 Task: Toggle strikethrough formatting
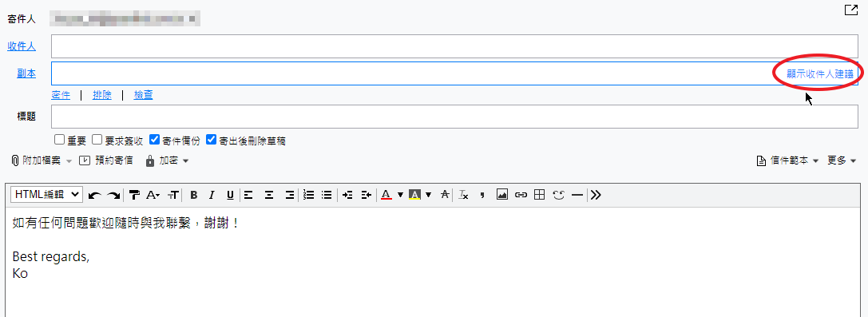coord(445,195)
